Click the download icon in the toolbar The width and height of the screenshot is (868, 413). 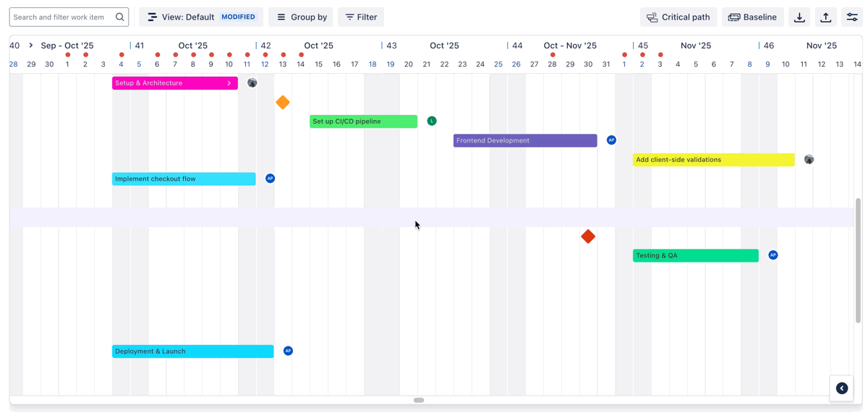pos(799,17)
